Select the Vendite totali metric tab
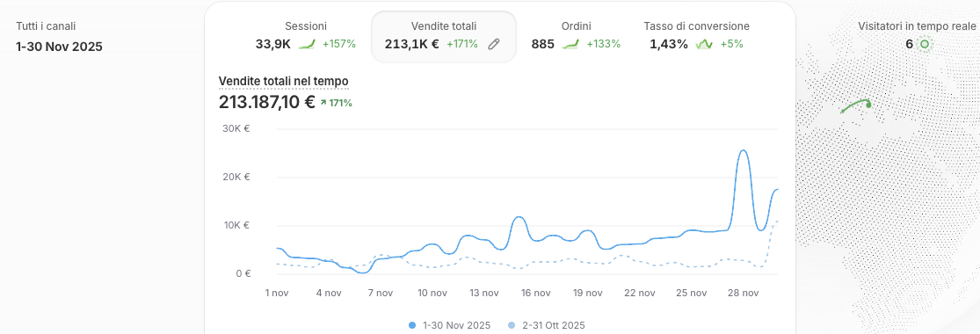 click(444, 37)
